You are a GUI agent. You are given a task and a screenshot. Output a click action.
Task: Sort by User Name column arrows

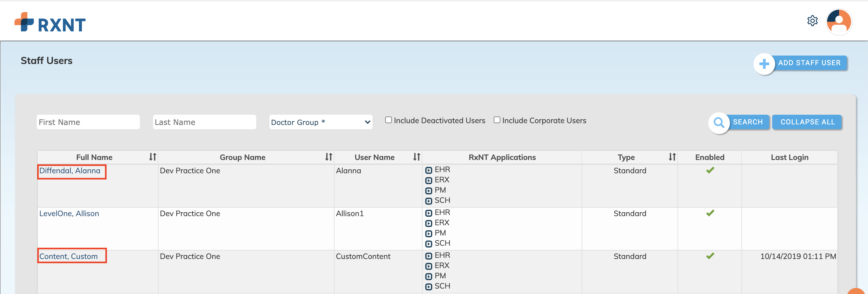coord(417,157)
